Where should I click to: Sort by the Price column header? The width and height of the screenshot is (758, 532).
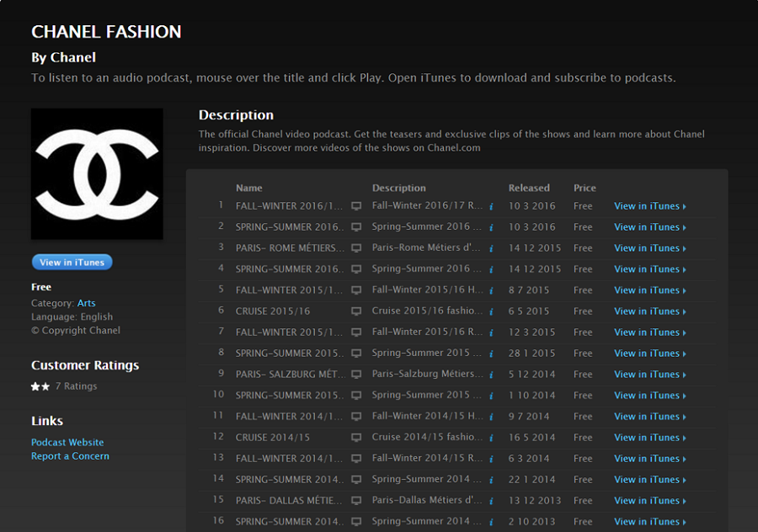pos(585,188)
